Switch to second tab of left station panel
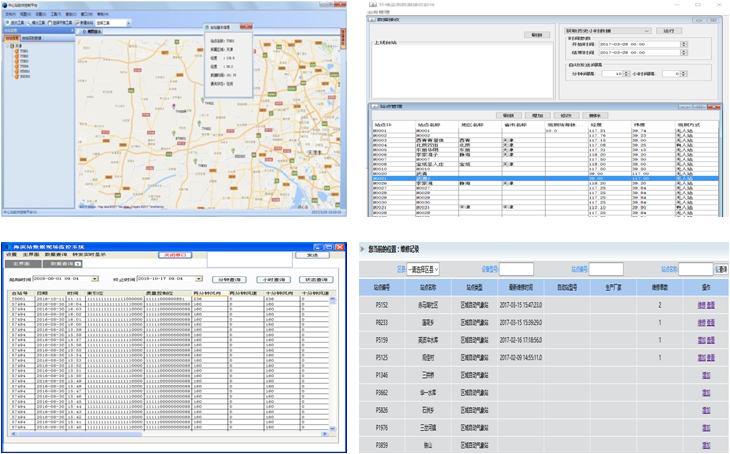This screenshot has height=454, width=730. tap(32, 38)
